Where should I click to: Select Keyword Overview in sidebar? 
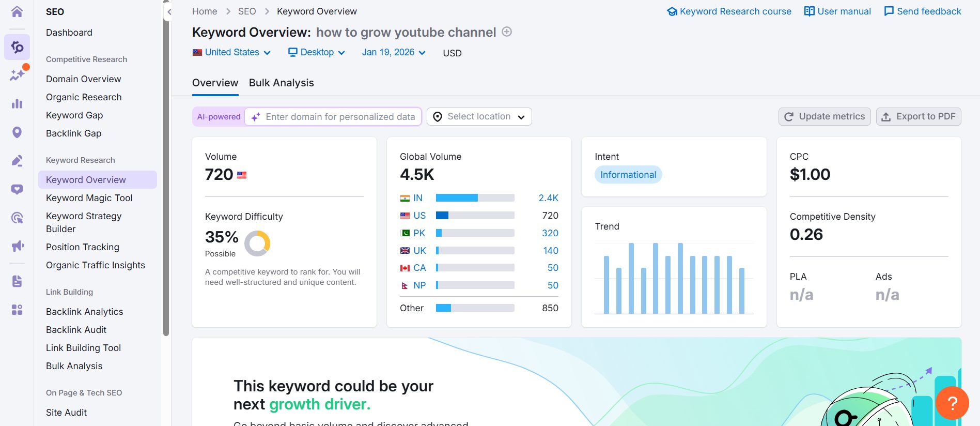98,180
